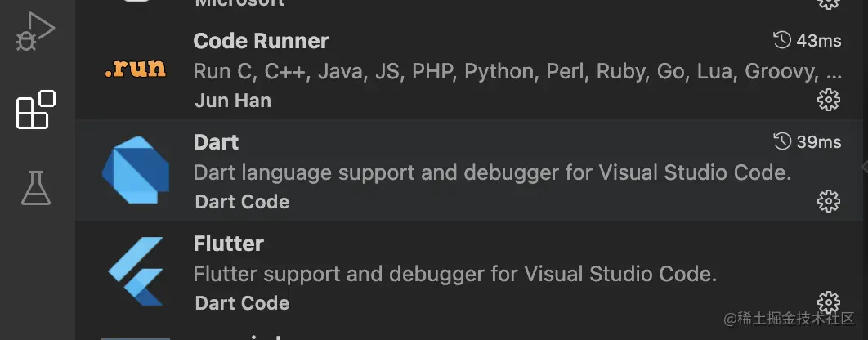Open the Flutter extension manage gear
Screen dimensions: 868x340
tap(828, 302)
